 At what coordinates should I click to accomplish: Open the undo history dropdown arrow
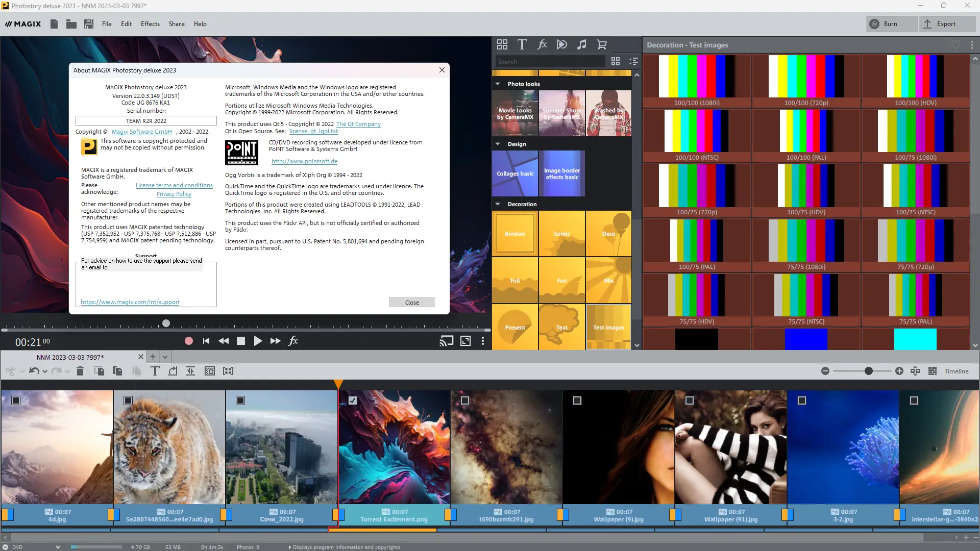(x=44, y=371)
